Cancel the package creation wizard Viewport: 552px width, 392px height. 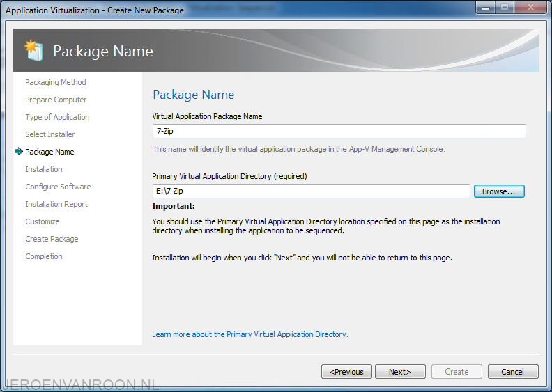point(512,372)
